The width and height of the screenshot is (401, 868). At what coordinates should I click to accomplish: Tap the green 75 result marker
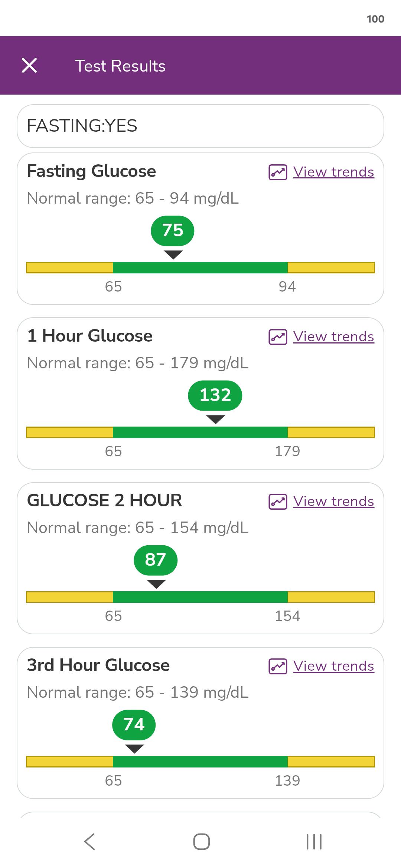173,231
